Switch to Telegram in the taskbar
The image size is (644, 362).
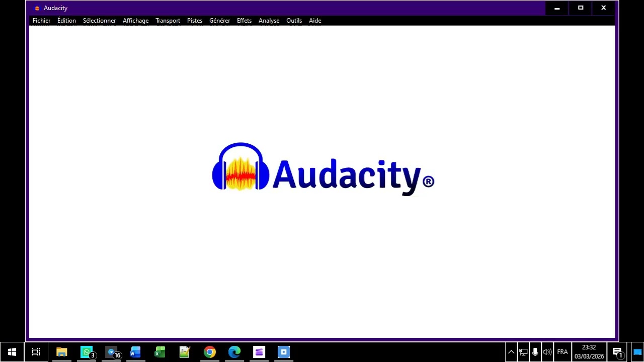(x=111, y=352)
